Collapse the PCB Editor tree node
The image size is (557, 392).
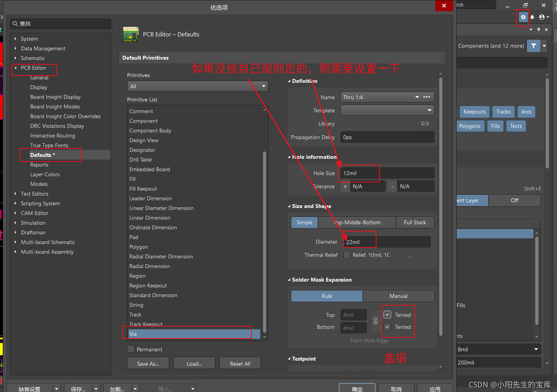[15, 68]
